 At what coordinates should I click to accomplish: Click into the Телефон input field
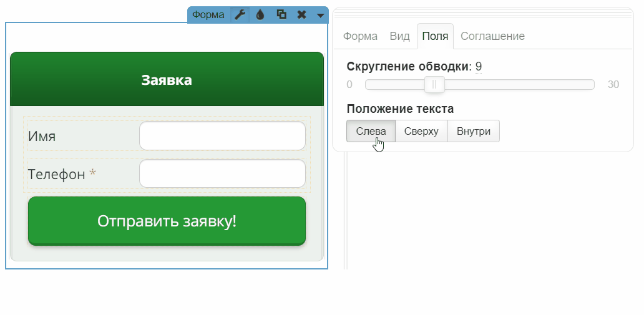pos(222,174)
